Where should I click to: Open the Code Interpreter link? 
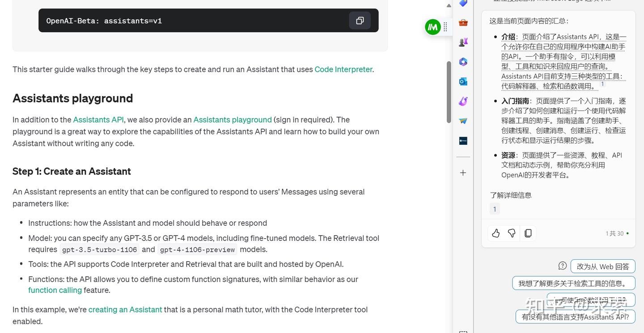[x=343, y=69]
